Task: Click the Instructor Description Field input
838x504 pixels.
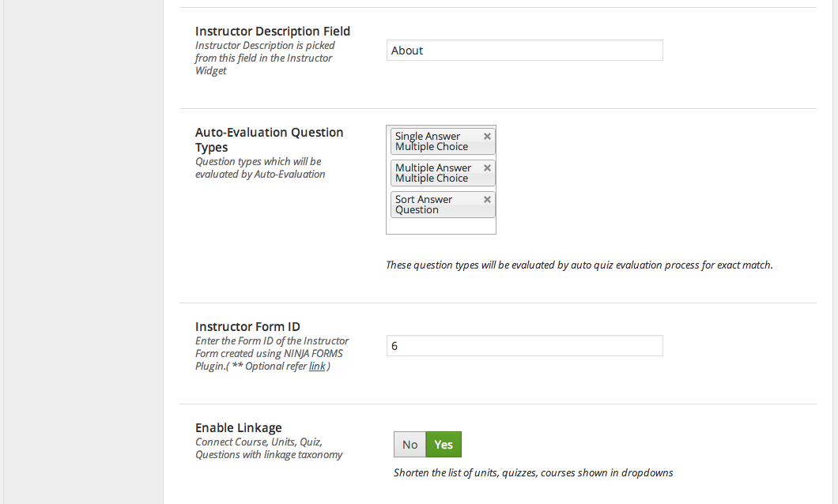Action: pyautogui.click(x=524, y=51)
